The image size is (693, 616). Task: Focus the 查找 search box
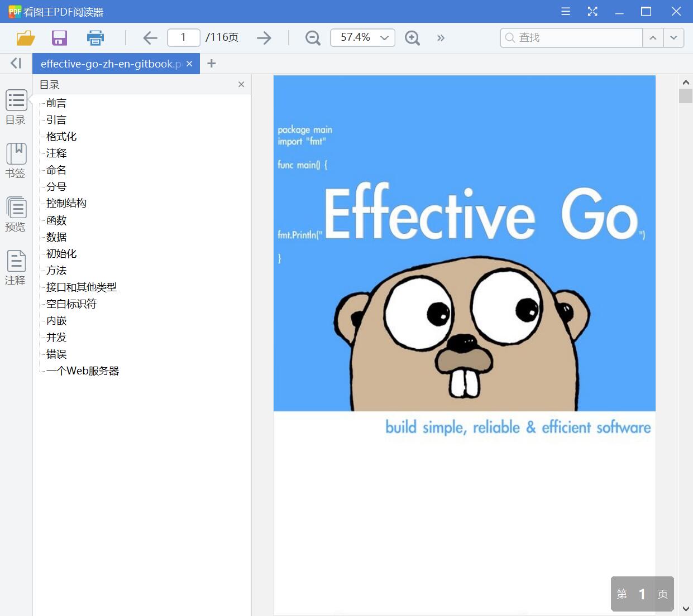tap(571, 37)
